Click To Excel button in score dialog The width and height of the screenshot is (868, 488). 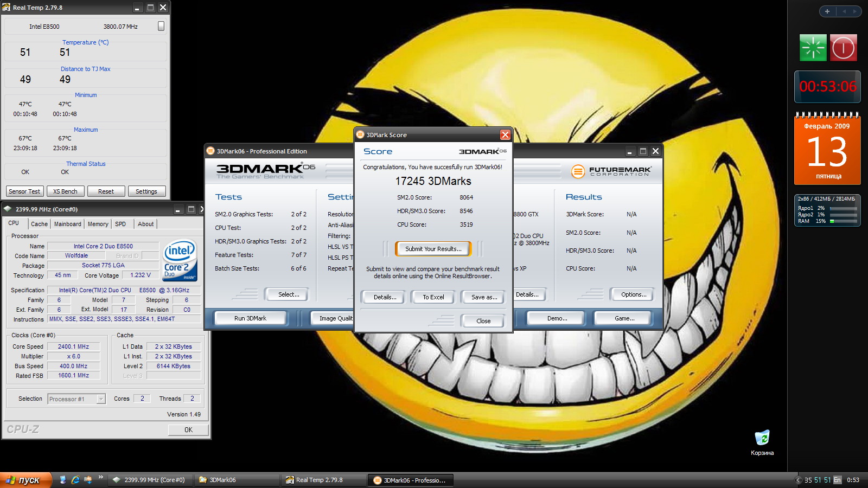(x=433, y=297)
